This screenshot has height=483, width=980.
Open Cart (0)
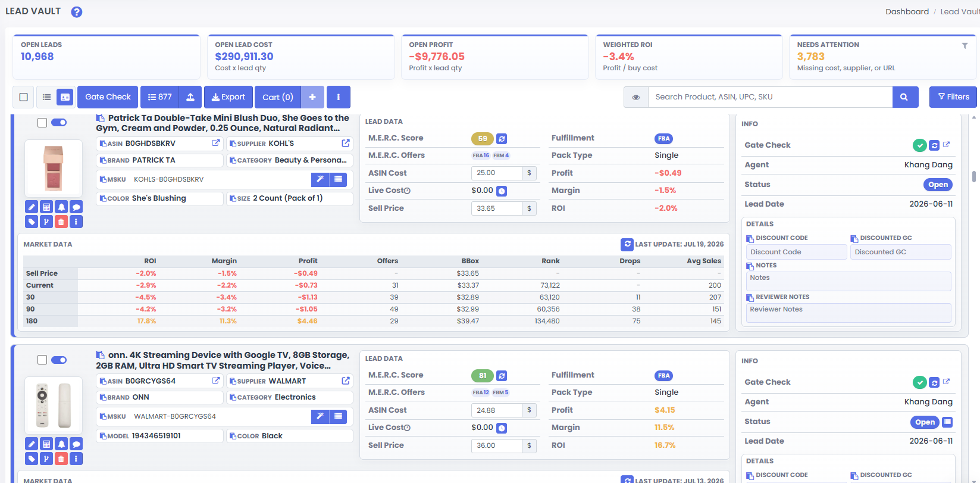click(278, 97)
